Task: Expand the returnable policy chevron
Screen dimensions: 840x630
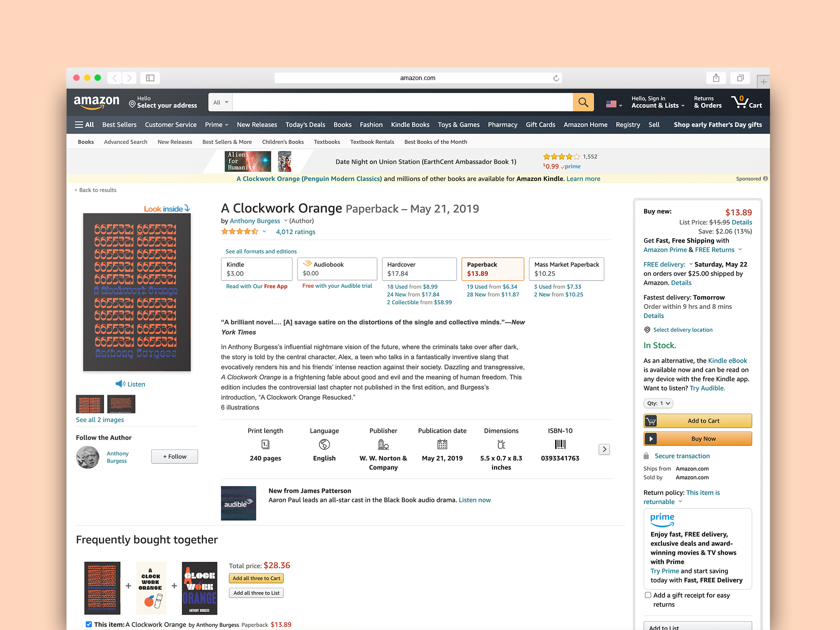Action: [x=680, y=502]
